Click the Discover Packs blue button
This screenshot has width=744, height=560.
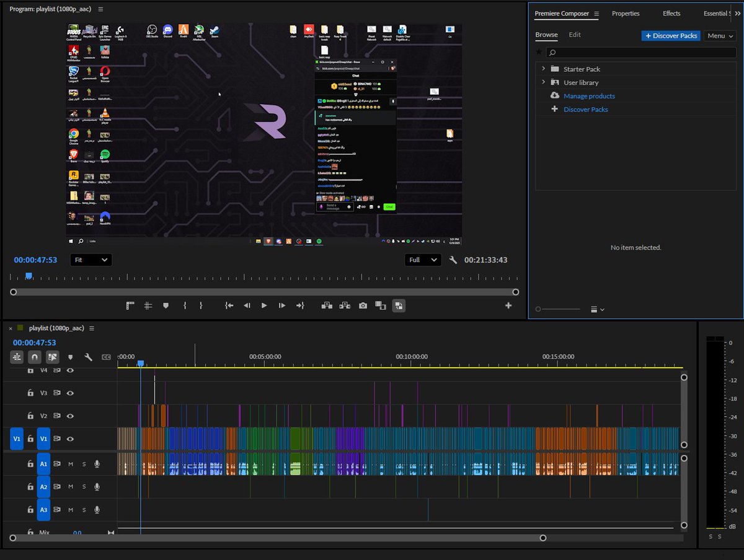(671, 36)
